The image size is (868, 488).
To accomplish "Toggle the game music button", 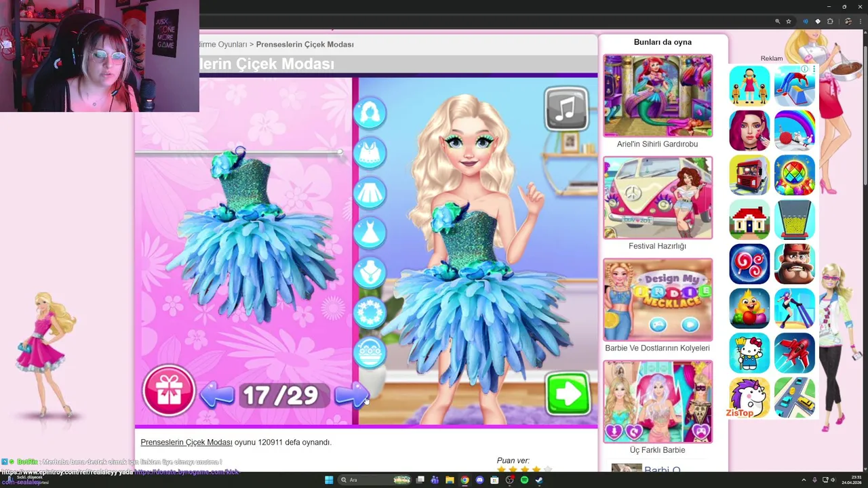I will pos(566,108).
